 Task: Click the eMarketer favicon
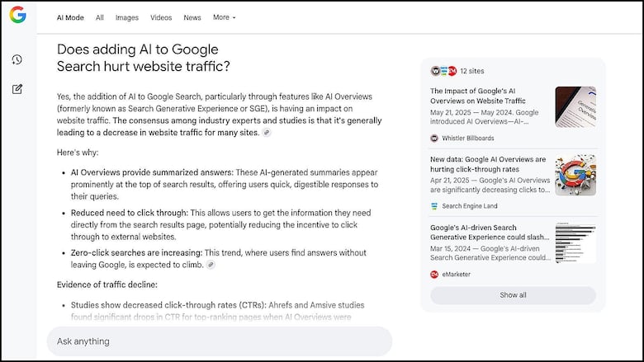434,275
